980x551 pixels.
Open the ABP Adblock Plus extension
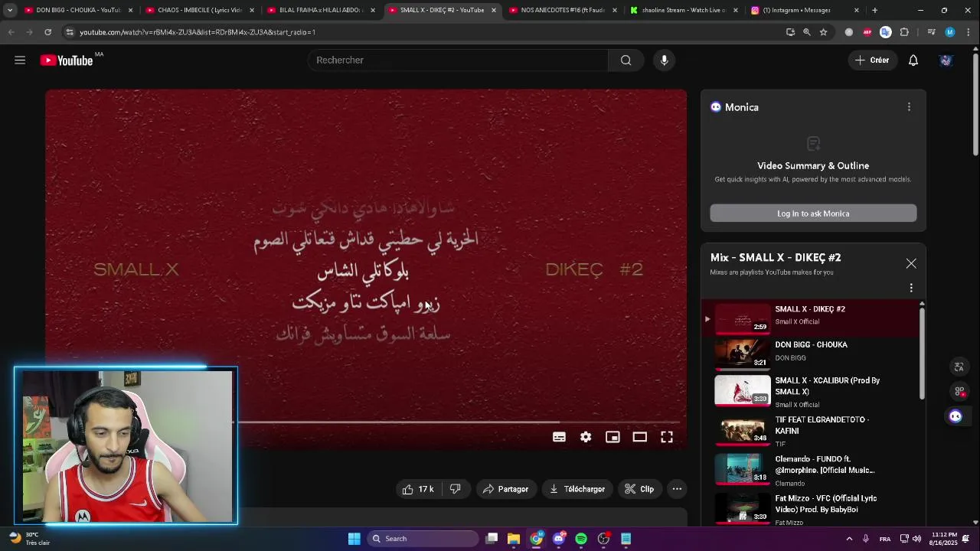[x=867, y=32]
